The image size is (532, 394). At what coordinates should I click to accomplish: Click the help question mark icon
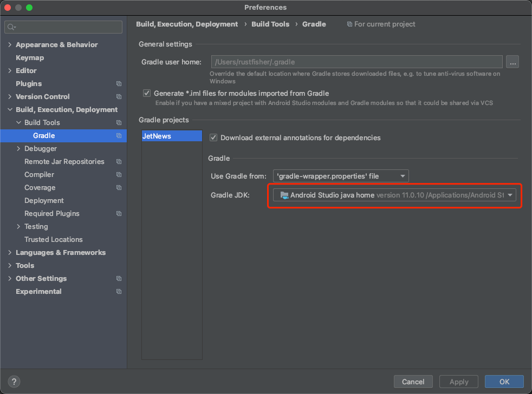(14, 382)
